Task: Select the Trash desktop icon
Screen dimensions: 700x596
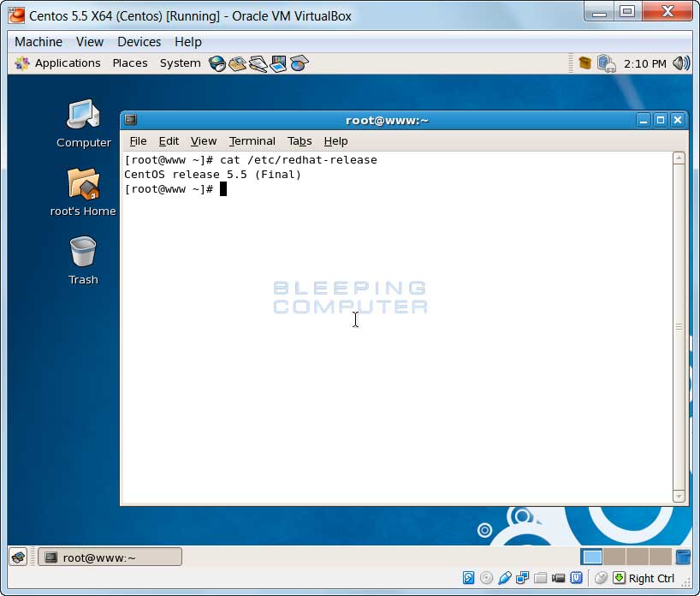Action: click(83, 261)
